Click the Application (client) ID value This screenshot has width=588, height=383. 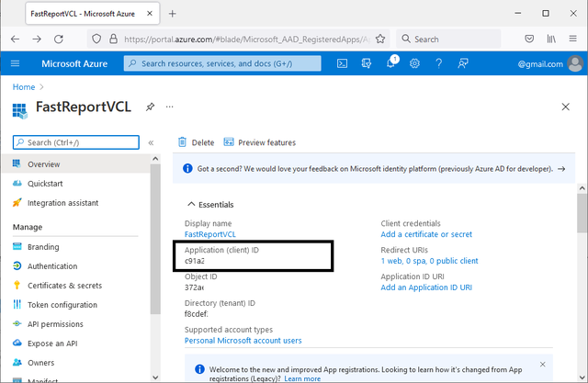pos(194,261)
